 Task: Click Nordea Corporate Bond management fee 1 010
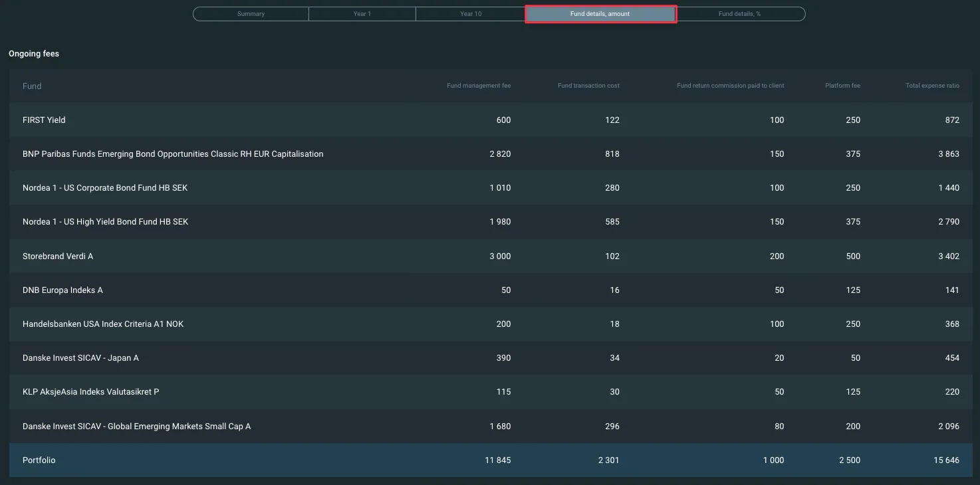500,188
